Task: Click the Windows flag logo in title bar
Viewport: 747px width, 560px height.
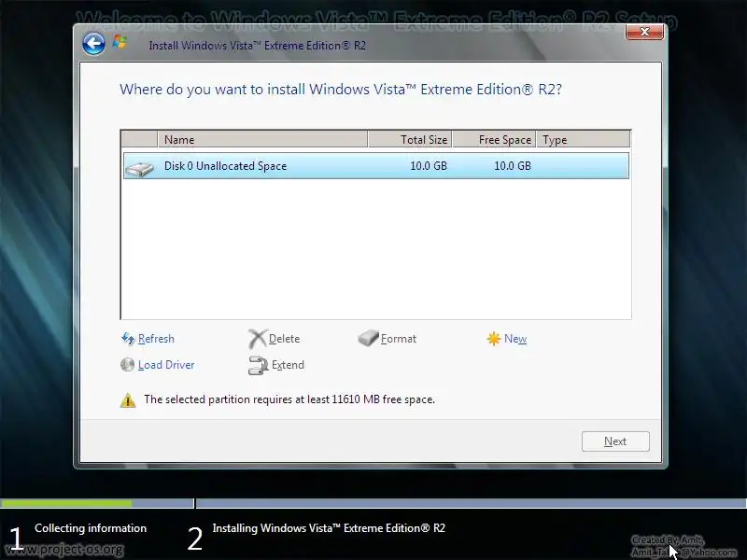Action: point(120,42)
